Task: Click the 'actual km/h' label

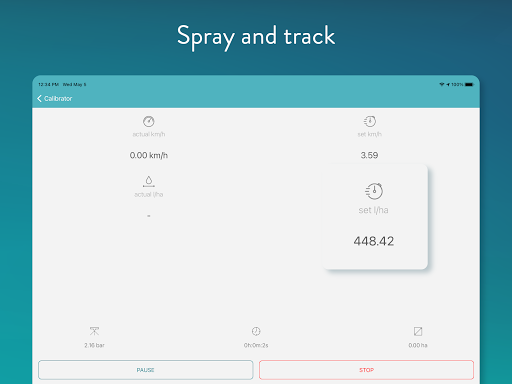Action: 149,134
